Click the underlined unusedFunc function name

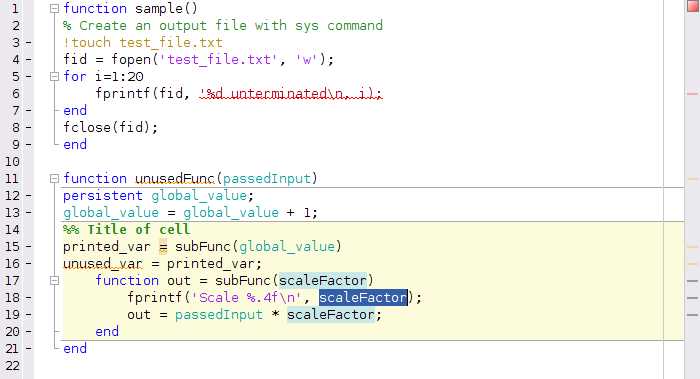[175, 179]
